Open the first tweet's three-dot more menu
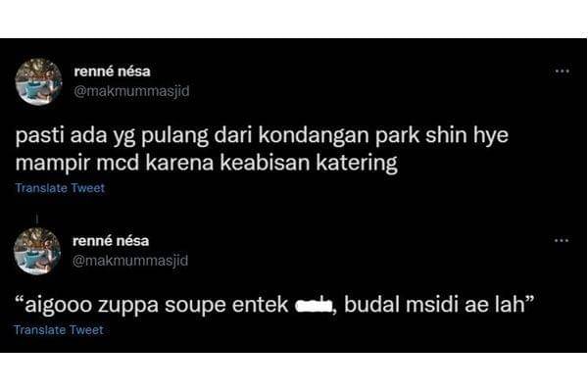Viewport: 588px width, 392px height. (x=563, y=71)
